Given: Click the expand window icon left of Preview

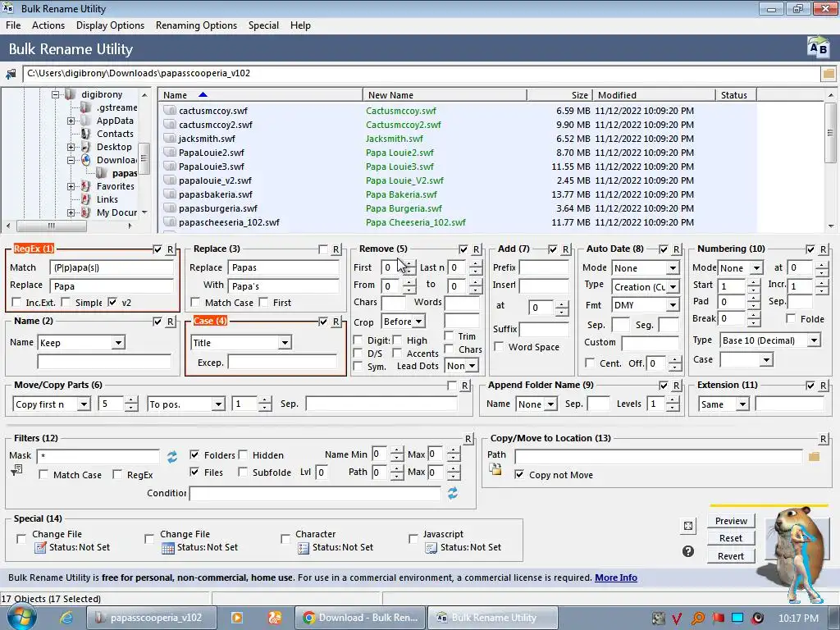Looking at the screenshot, I should (688, 526).
